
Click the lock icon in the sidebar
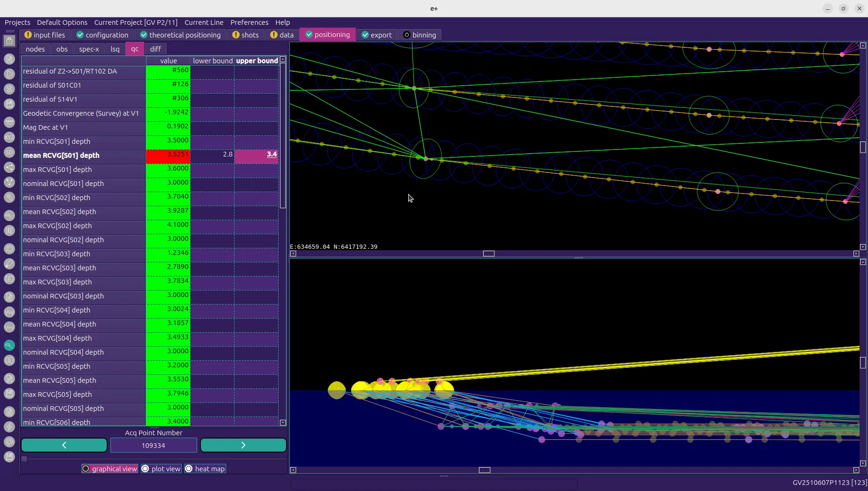[x=9, y=41]
